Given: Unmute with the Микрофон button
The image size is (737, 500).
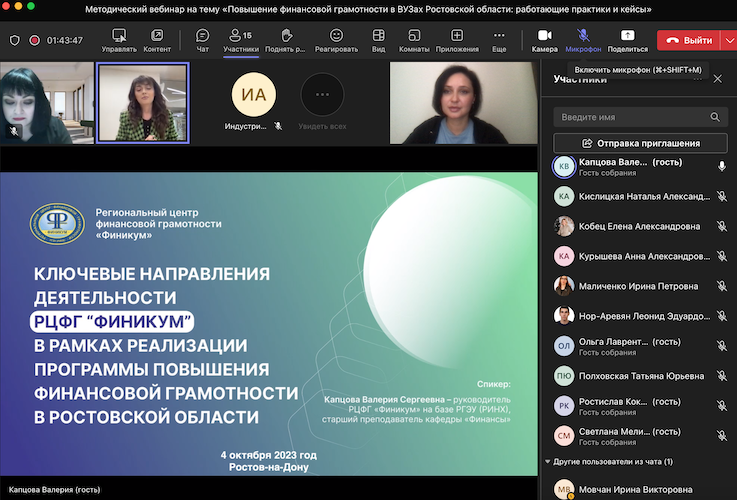Looking at the screenshot, I should tap(583, 40).
